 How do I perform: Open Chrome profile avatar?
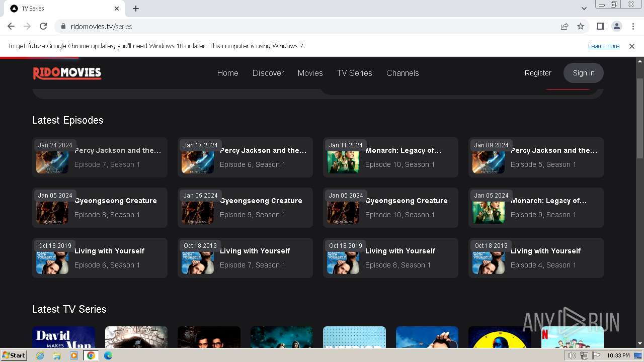coord(616,26)
